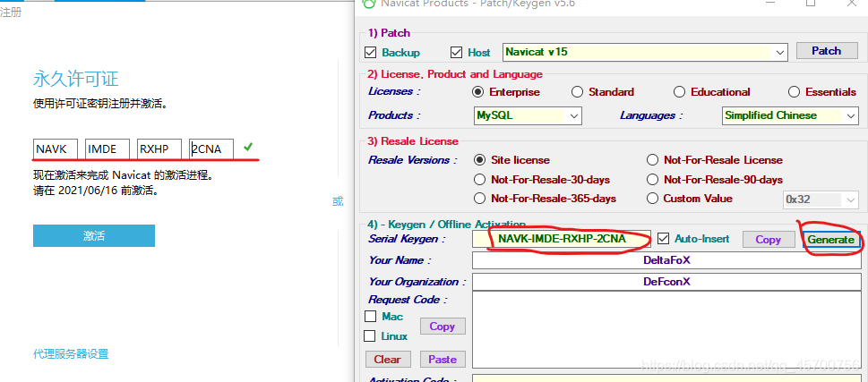Click the IMDE key field in registration window
This screenshot has height=382, width=868.
coord(108,149)
